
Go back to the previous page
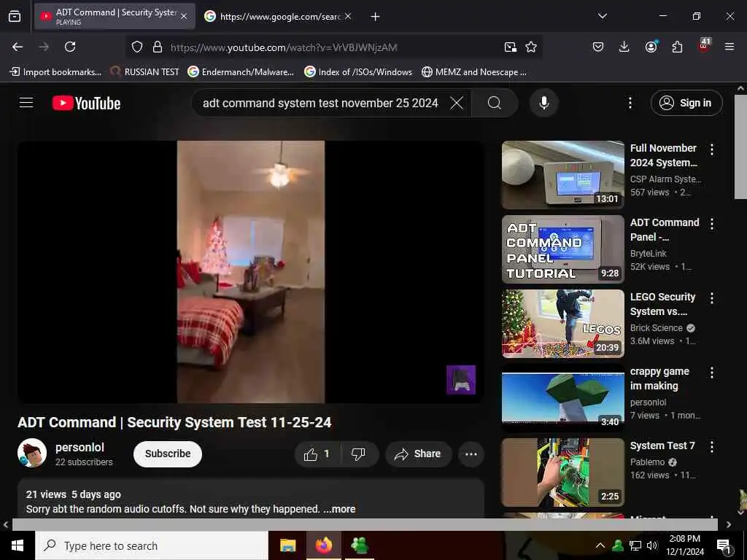[18, 47]
